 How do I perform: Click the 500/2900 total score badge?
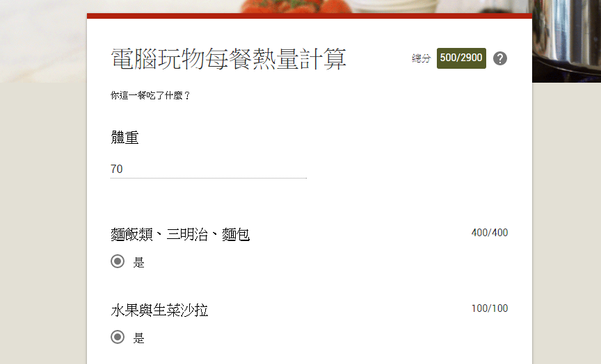tap(461, 58)
